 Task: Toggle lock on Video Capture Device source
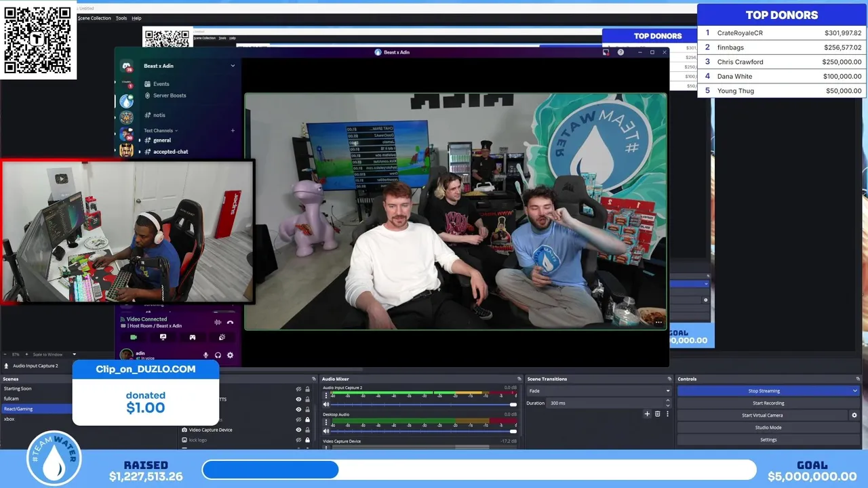307,430
